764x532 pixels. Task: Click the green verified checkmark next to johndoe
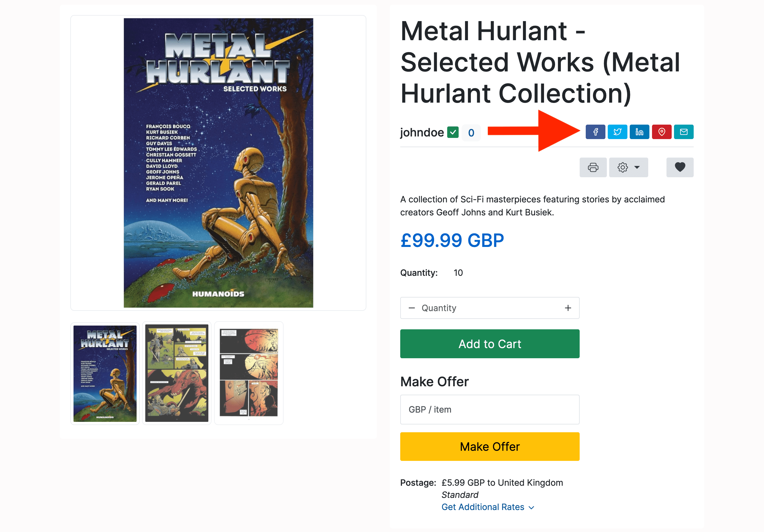[453, 132]
